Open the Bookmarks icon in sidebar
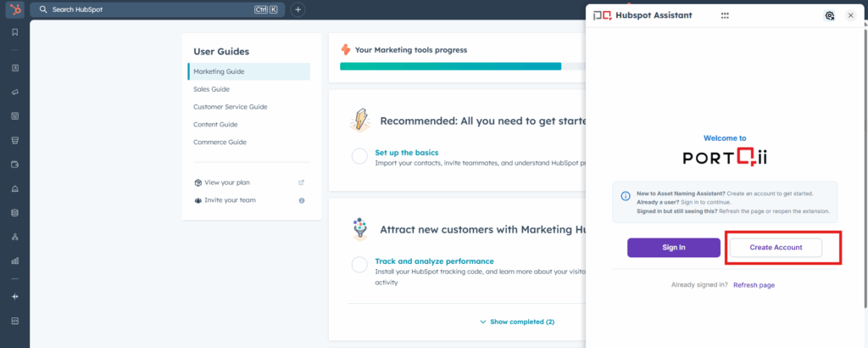868x348 pixels. coord(14,32)
